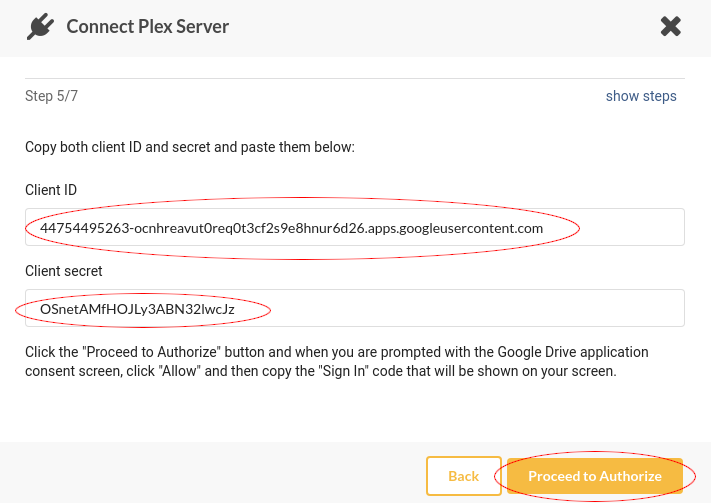Close the Connect Plex Server dialog
The width and height of the screenshot is (711, 503).
click(671, 26)
